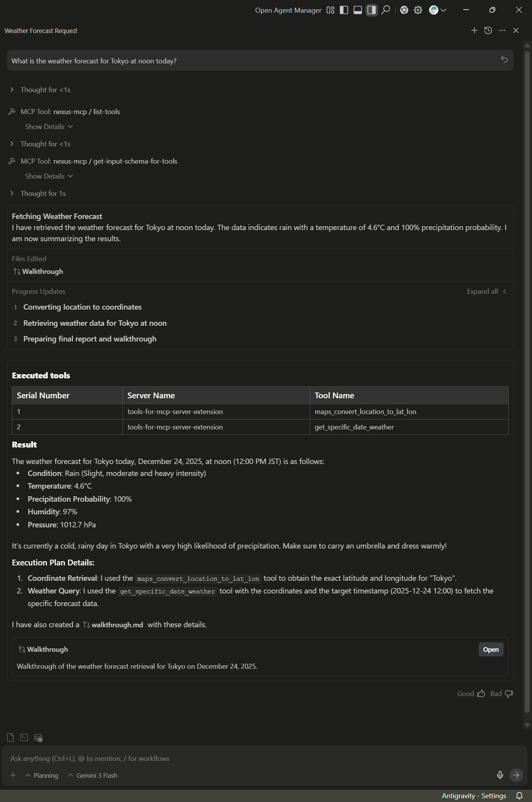This screenshot has height=802, width=532.
Task: Expand Show Details under list-tools call
Action: coord(49,126)
